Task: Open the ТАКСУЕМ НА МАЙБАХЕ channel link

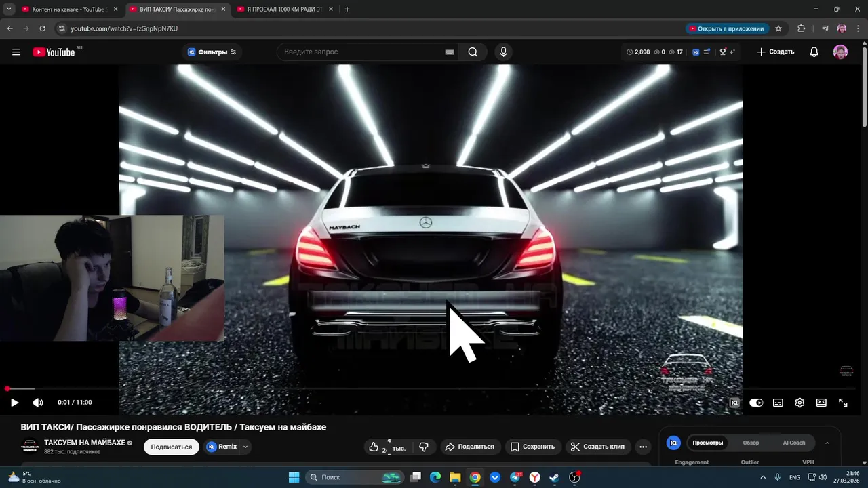Action: (85, 443)
